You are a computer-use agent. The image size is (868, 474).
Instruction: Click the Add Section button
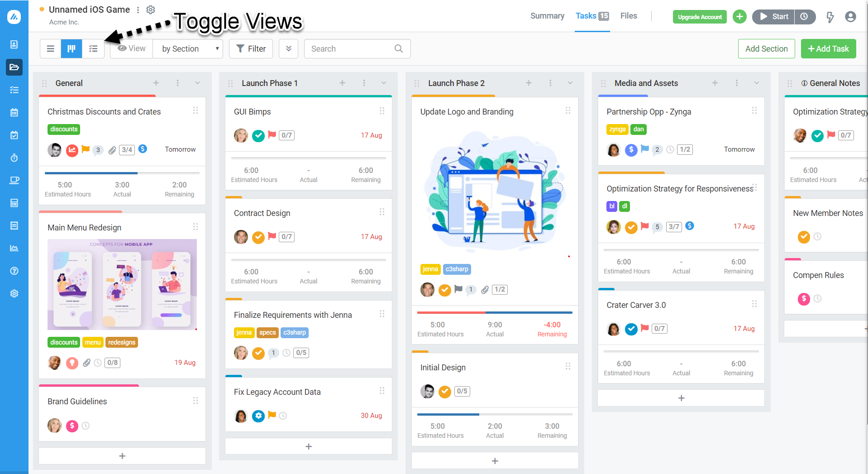[x=766, y=48]
